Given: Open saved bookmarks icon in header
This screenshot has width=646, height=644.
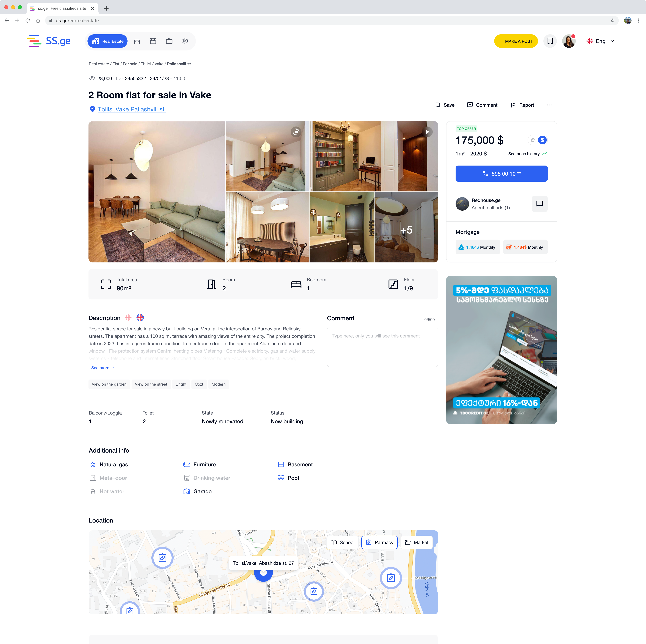Looking at the screenshot, I should [x=550, y=41].
